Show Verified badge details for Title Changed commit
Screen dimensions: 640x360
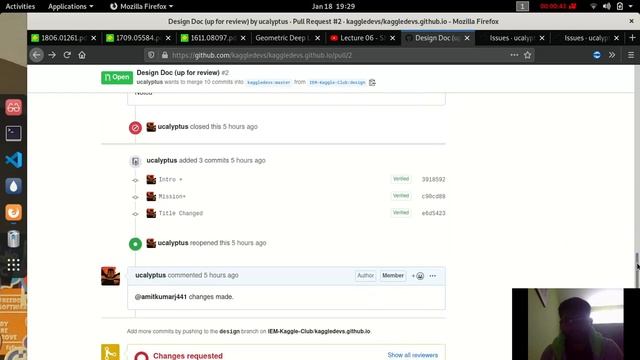(x=401, y=213)
